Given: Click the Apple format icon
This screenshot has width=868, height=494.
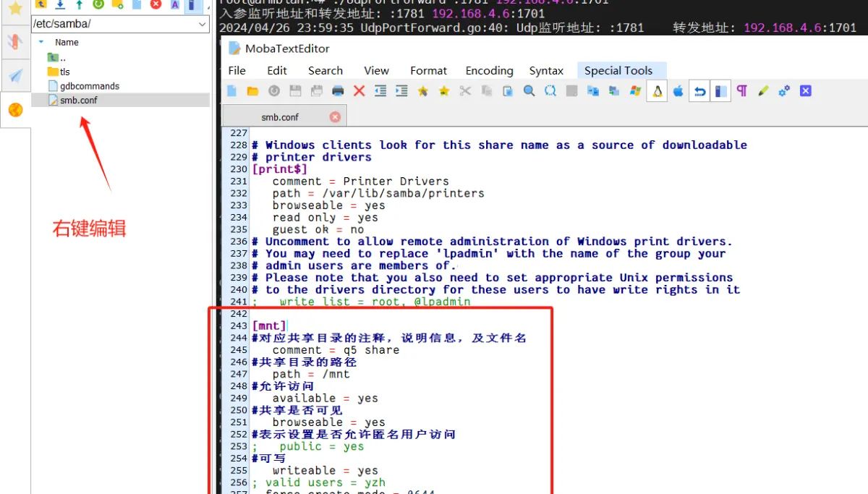Looking at the screenshot, I should click(678, 91).
